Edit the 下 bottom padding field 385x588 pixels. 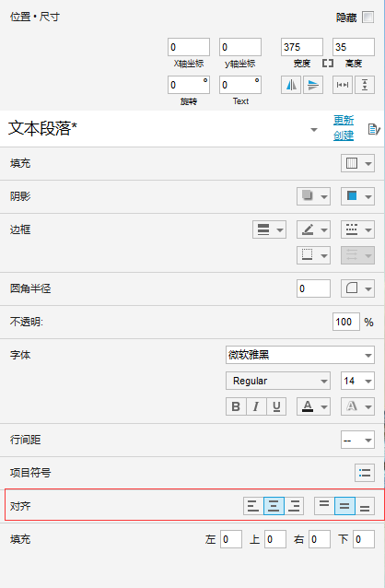click(x=364, y=539)
